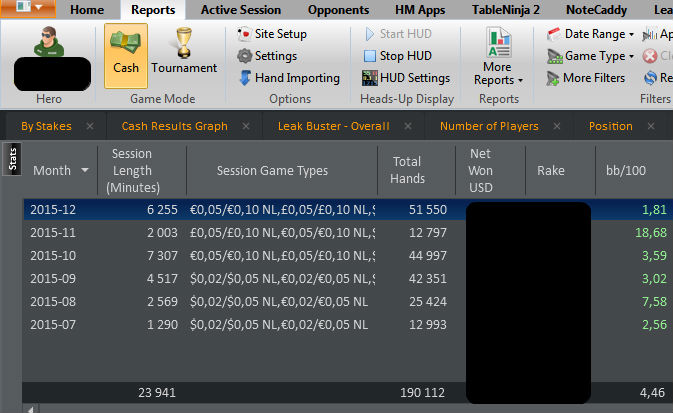Viewport: 673px width, 413px height.
Task: Open Site Setup options
Action: click(x=272, y=33)
